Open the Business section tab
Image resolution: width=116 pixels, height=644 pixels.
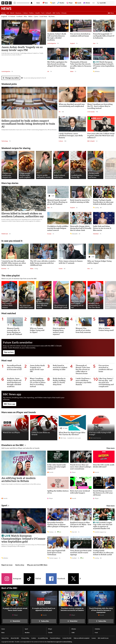(x=18, y=13)
